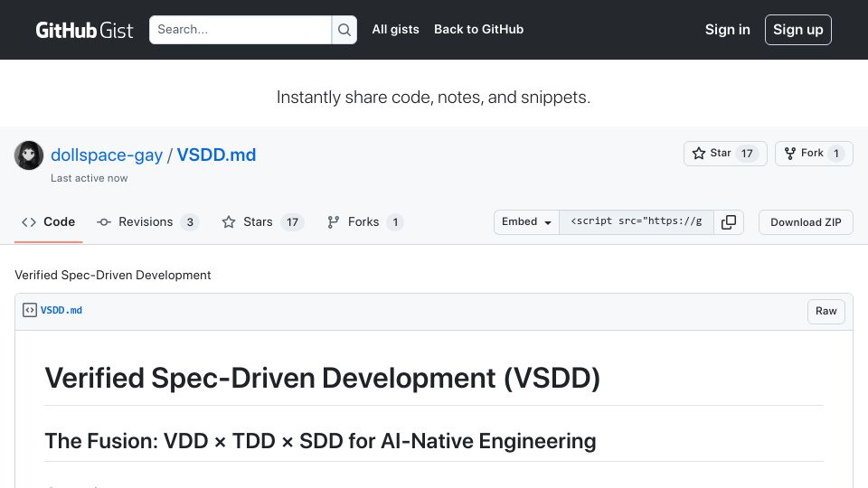Switch to the Code tab
This screenshot has width=868, height=488.
(x=48, y=222)
